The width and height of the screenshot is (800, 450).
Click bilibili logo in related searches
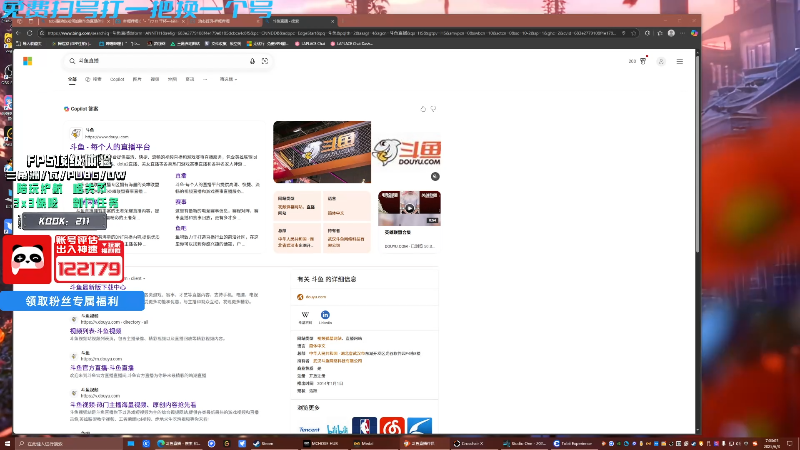coord(337,429)
